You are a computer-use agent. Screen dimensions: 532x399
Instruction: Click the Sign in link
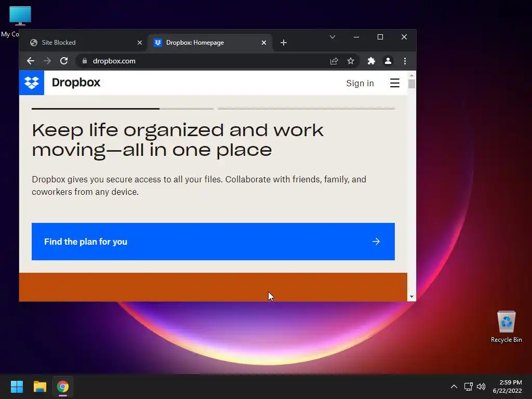360,83
